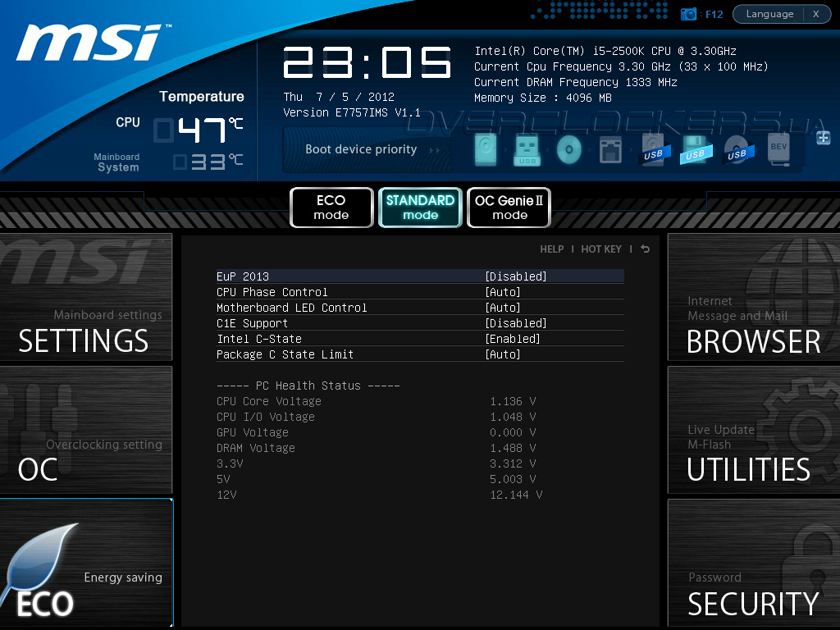The width and height of the screenshot is (840, 630).
Task: Click the CPU I/O Voltage 1.048 V value
Action: pyautogui.click(x=513, y=417)
